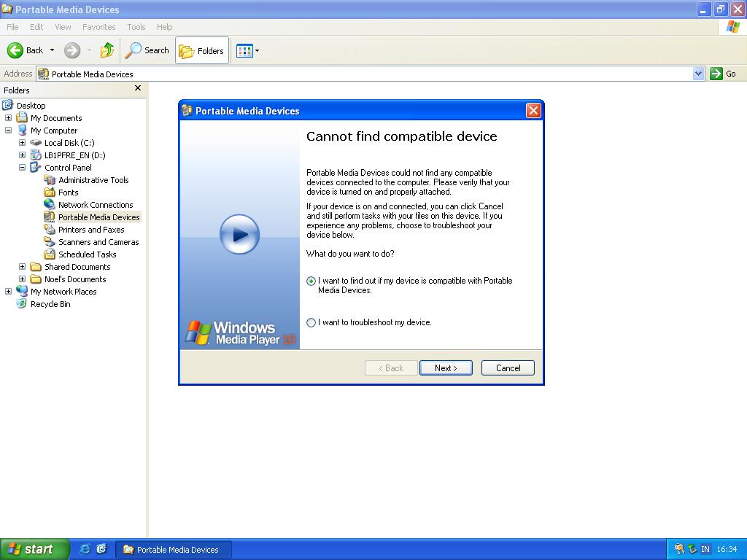Open Views dropdown arrow
This screenshot has height=560, width=747.
coord(258,50)
